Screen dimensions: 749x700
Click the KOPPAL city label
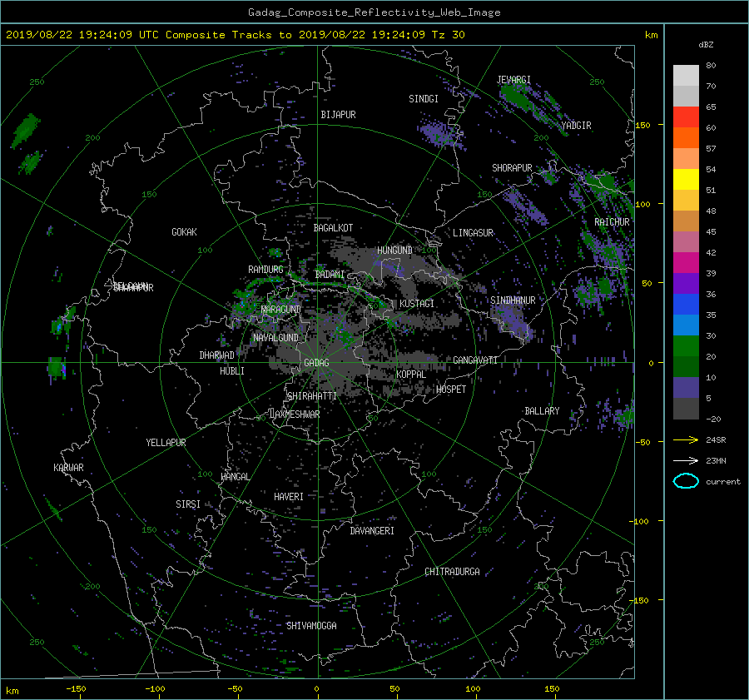tap(411, 374)
